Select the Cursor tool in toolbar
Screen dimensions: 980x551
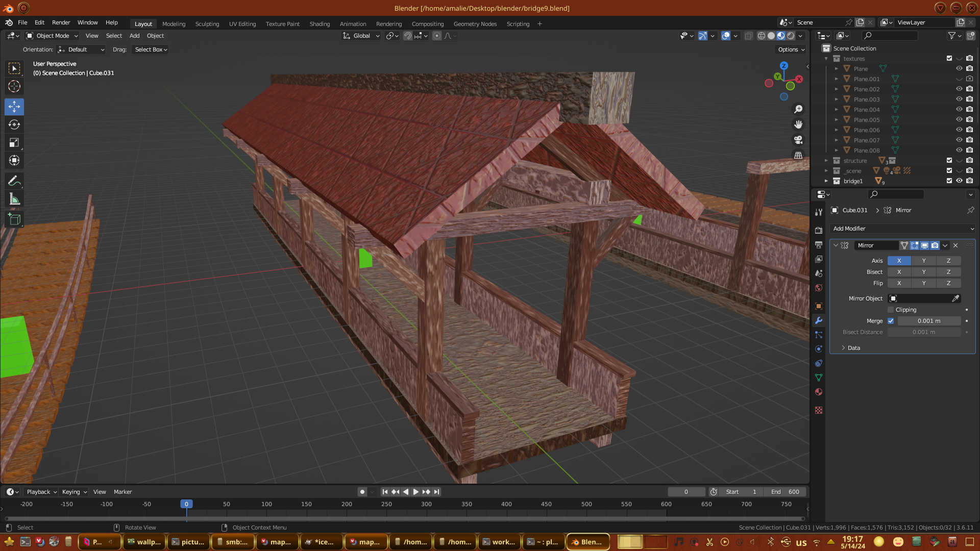pyautogui.click(x=14, y=86)
